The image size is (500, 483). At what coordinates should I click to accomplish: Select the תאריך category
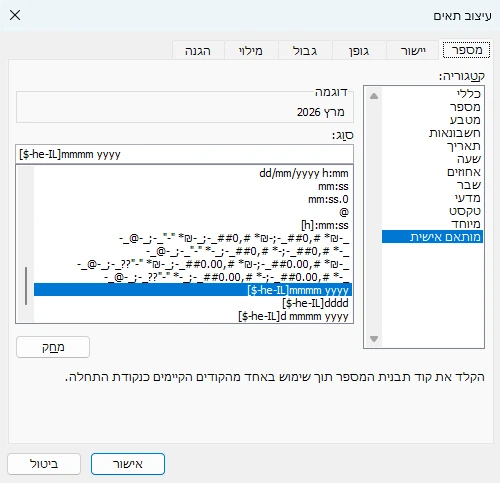pyautogui.click(x=432, y=146)
